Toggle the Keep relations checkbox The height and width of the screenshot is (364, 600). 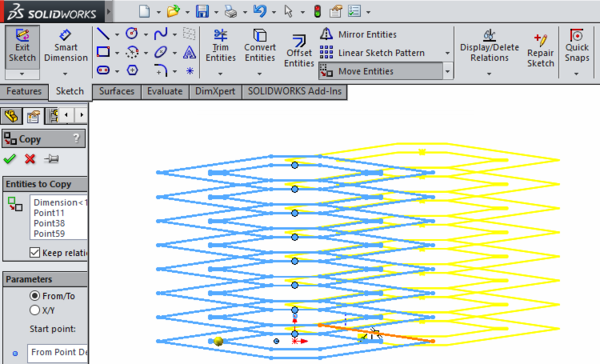(x=35, y=252)
